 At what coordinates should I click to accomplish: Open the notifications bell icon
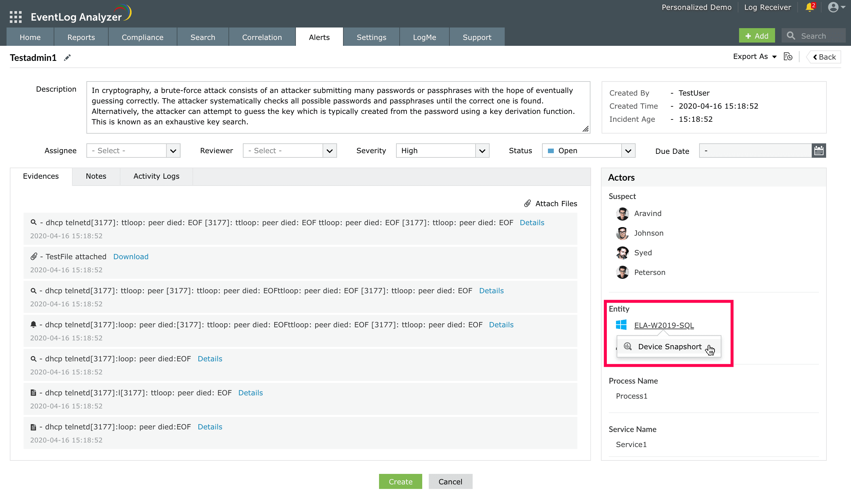point(809,7)
